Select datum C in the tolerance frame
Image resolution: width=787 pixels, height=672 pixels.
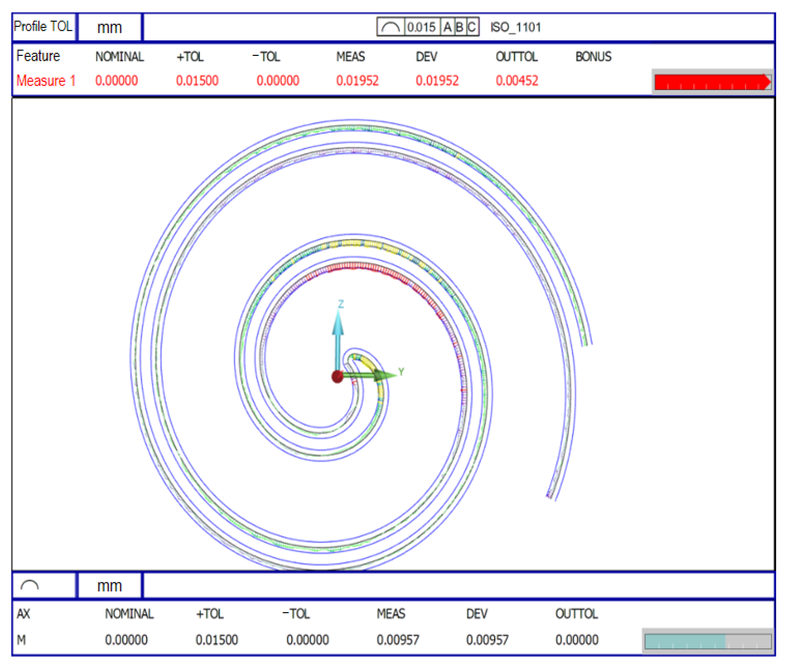click(x=471, y=27)
